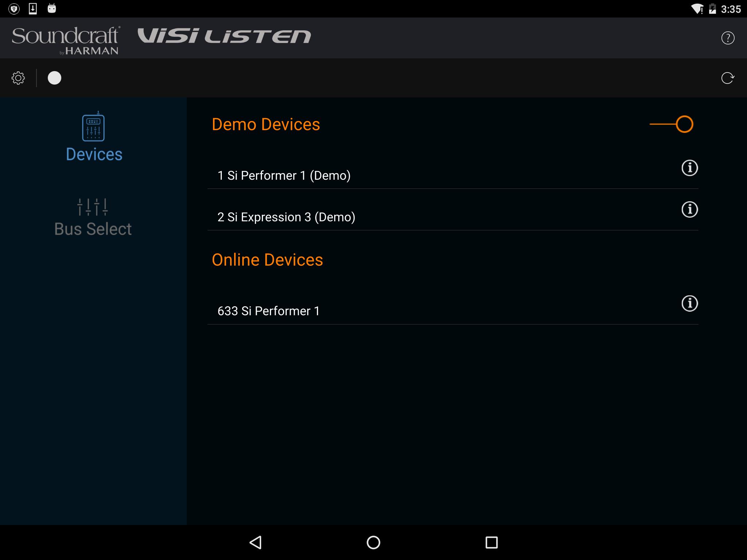The width and height of the screenshot is (747, 560).
Task: Toggle the white status indicator dot
Action: [55, 77]
